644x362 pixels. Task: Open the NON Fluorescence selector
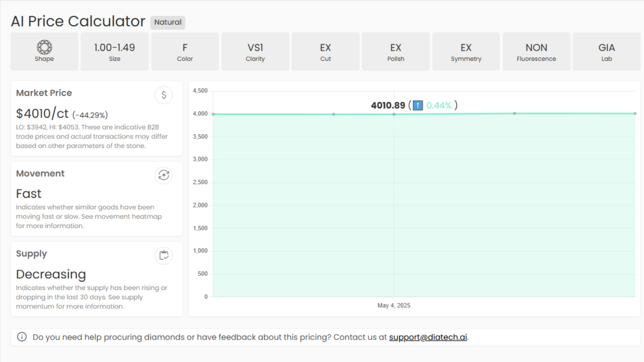(536, 52)
